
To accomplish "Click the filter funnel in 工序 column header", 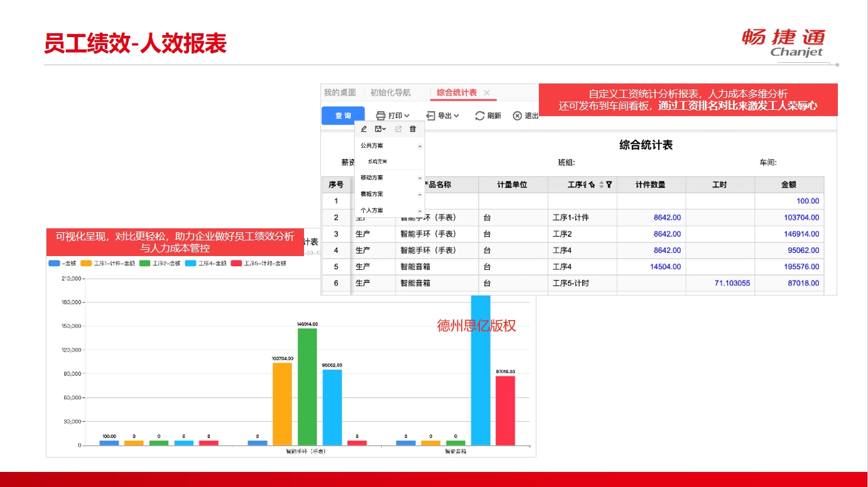I will coord(609,185).
